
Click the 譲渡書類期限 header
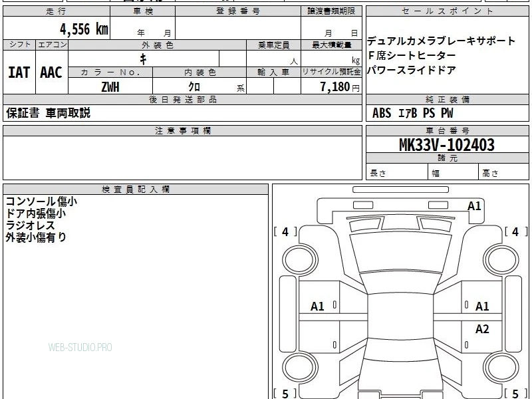[x=331, y=11]
